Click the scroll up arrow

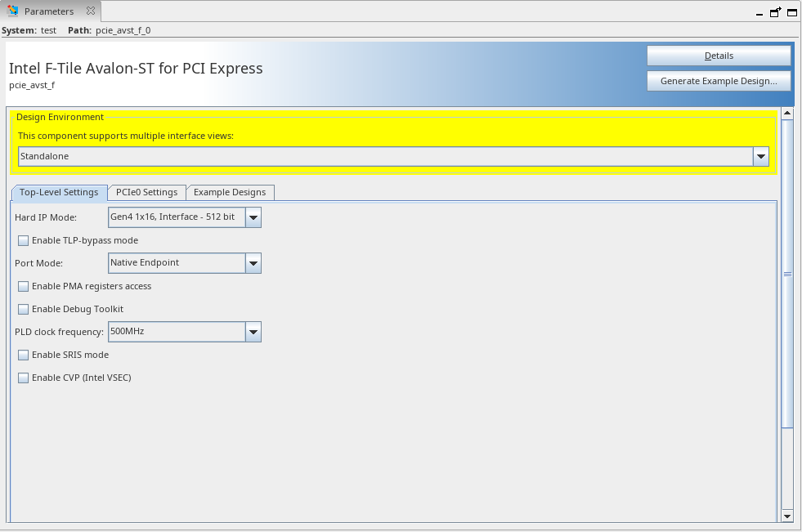pyautogui.click(x=787, y=113)
